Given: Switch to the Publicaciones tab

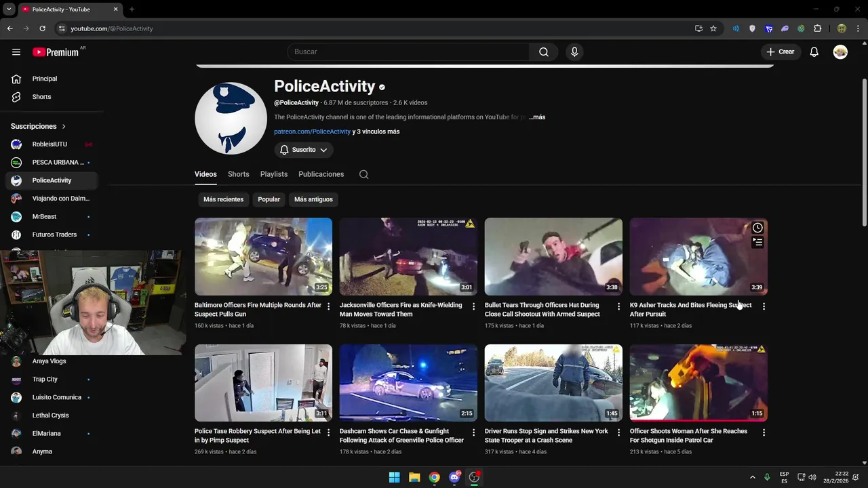Looking at the screenshot, I should pos(321,174).
